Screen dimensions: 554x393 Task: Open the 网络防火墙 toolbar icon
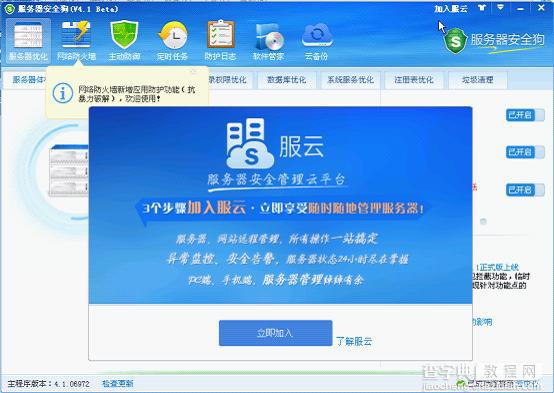point(76,41)
